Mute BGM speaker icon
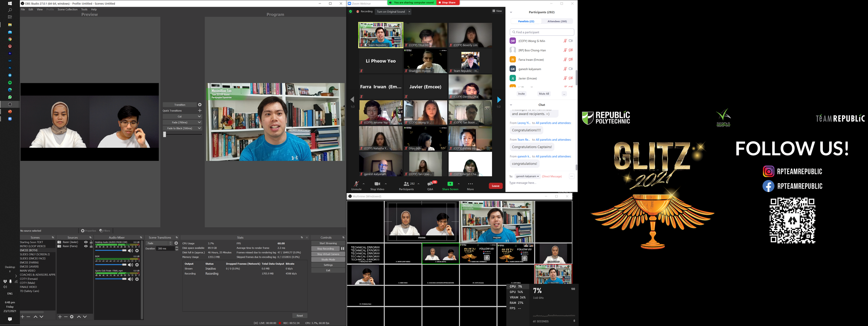The width and height of the screenshot is (868, 326). coord(131,265)
